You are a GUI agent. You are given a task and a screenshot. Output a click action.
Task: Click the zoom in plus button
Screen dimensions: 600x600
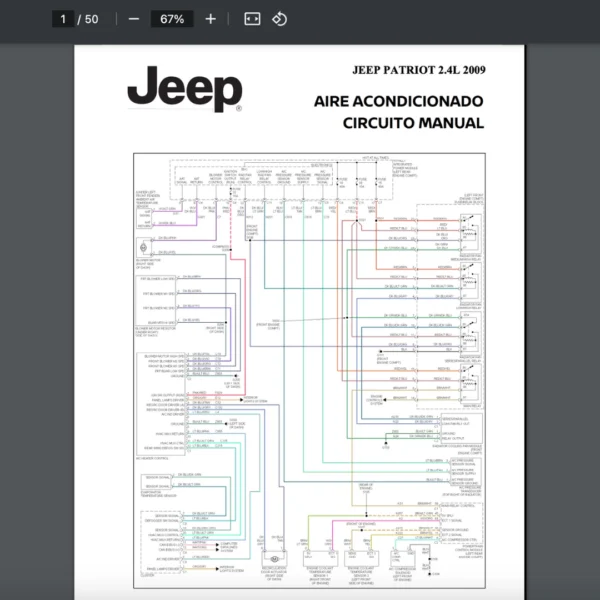(x=210, y=19)
